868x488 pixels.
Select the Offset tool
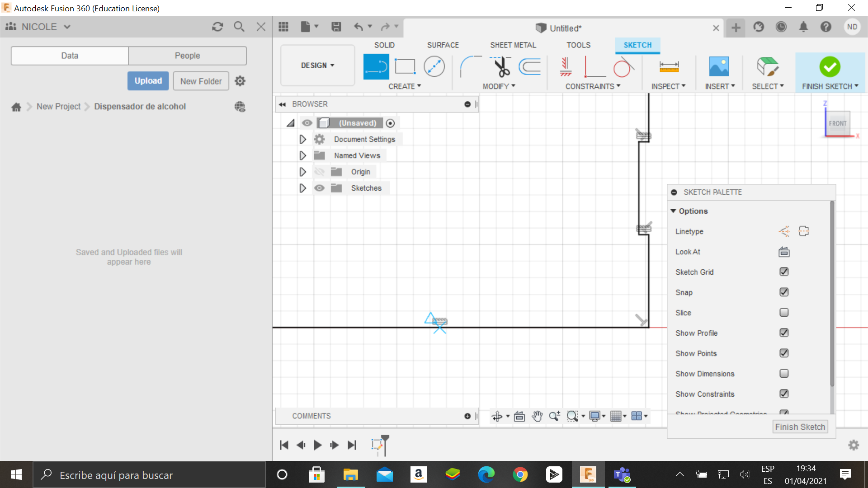coord(530,66)
